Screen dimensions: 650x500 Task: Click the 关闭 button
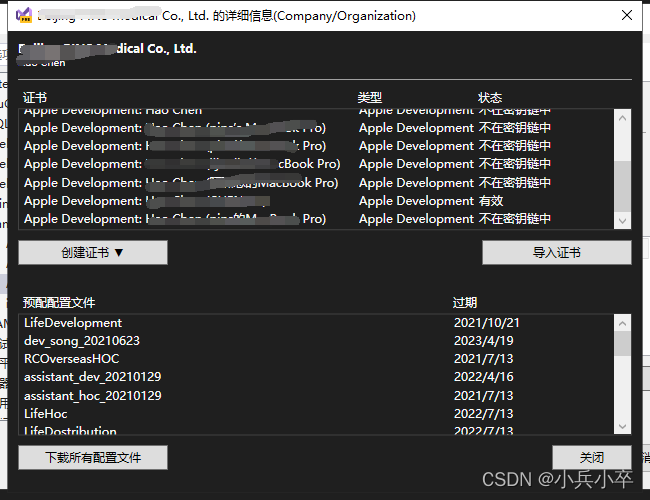coord(592,457)
